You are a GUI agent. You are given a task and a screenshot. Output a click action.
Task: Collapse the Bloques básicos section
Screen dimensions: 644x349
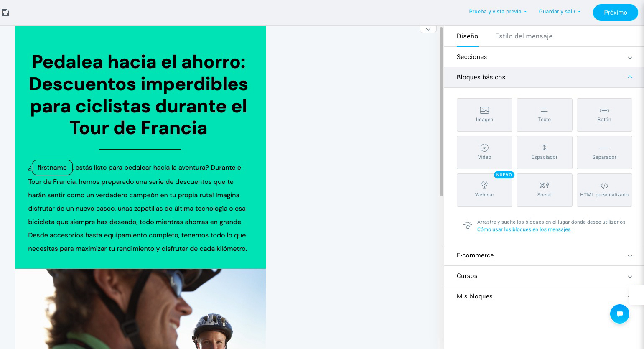(x=544, y=77)
